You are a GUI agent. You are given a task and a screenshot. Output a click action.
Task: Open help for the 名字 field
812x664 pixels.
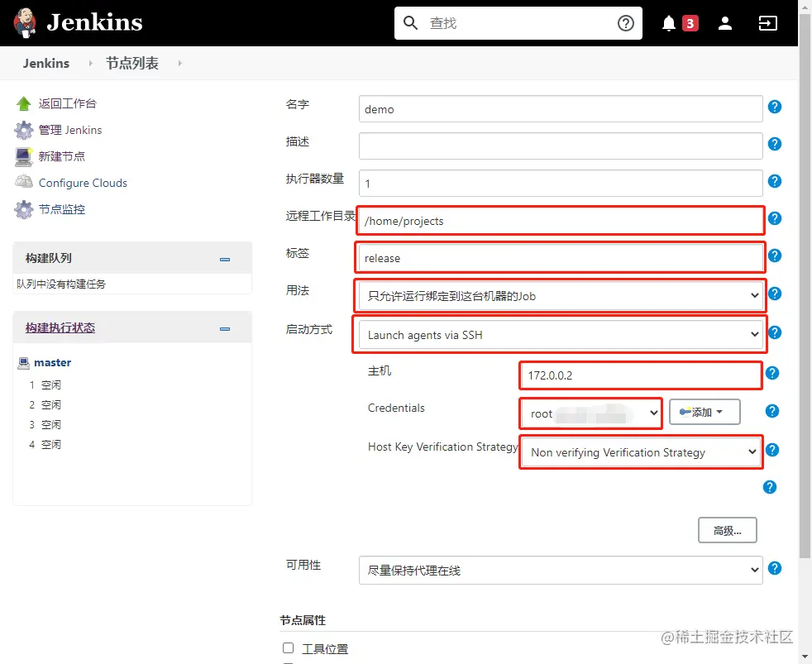coord(774,107)
